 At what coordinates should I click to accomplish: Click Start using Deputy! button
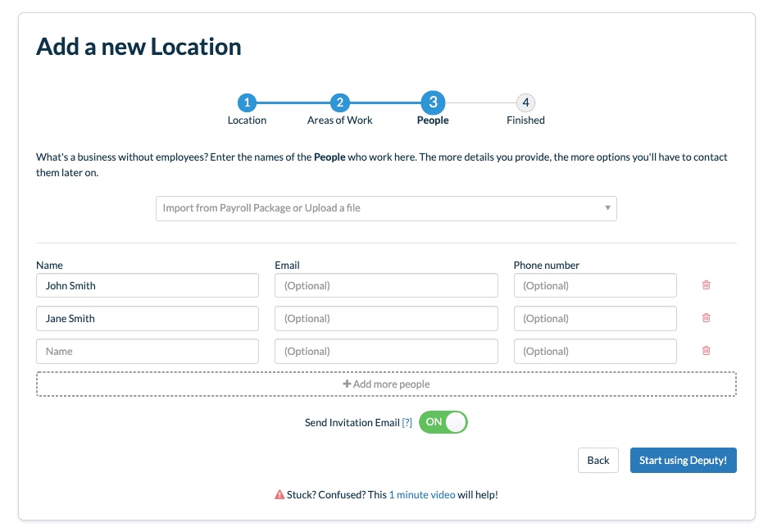(x=684, y=460)
